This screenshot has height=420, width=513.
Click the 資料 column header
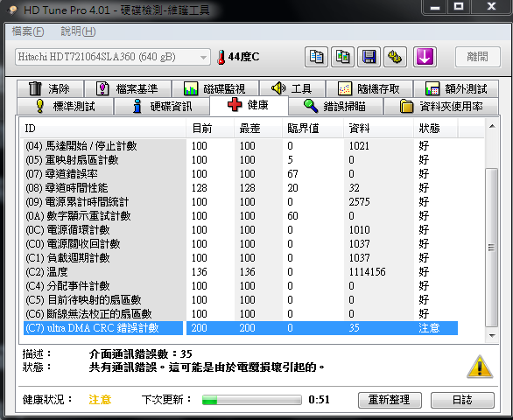tap(378, 129)
